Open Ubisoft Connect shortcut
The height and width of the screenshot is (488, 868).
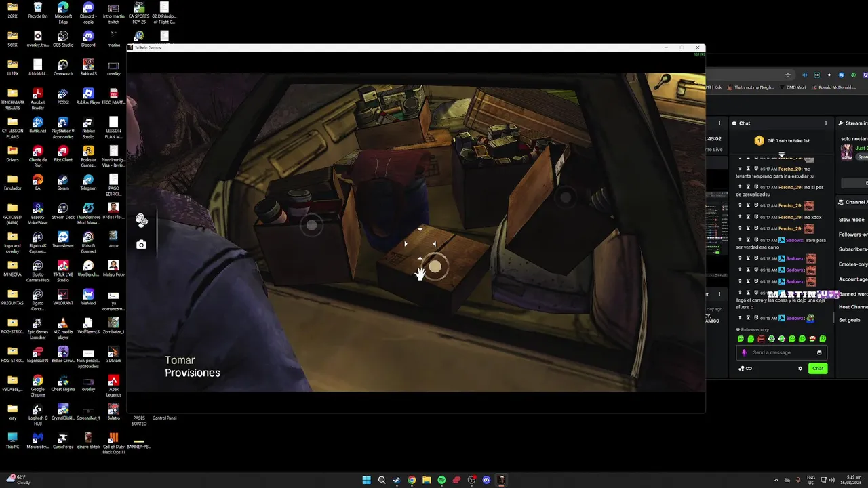[x=88, y=241]
